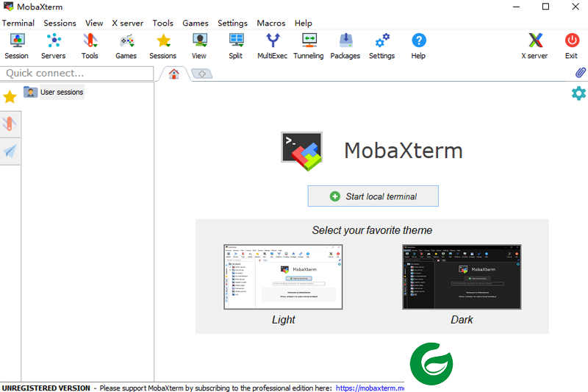Click Start local terminal button

373,196
